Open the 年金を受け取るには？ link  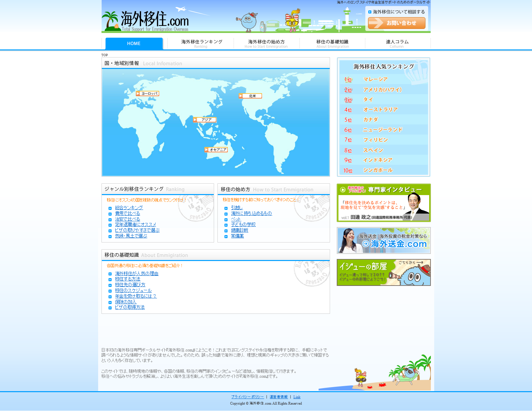coord(136,296)
